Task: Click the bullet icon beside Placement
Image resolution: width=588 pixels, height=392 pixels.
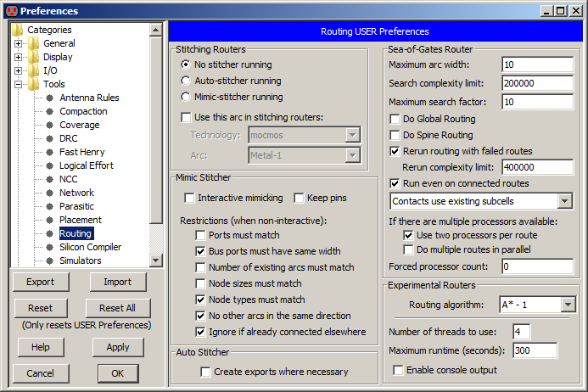Action: (50, 220)
